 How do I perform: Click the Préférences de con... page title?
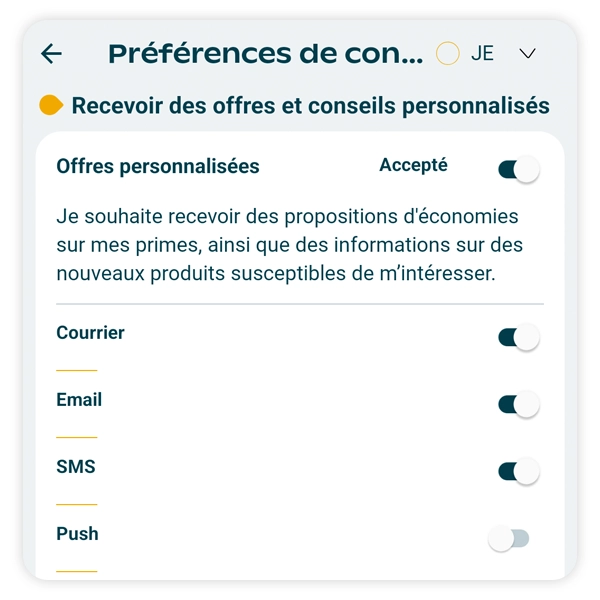[265, 54]
